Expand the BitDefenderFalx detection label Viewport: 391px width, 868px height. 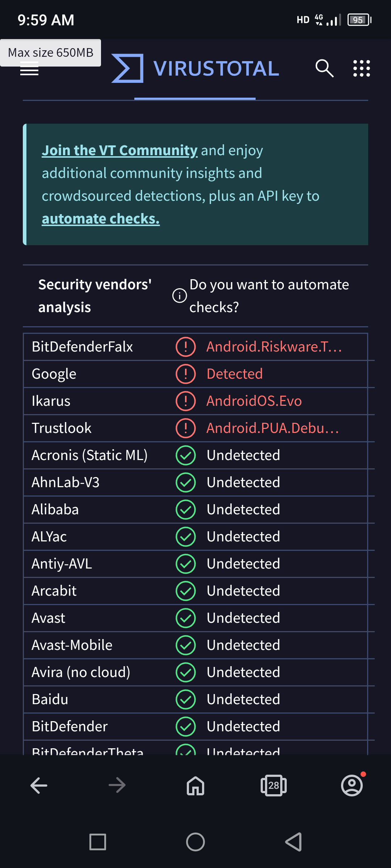point(274,346)
